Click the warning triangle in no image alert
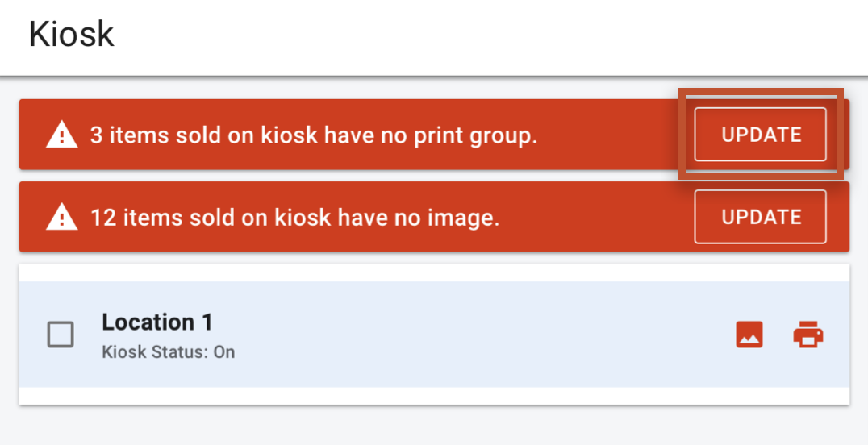Image resolution: width=868 pixels, height=445 pixels. pyautogui.click(x=61, y=217)
